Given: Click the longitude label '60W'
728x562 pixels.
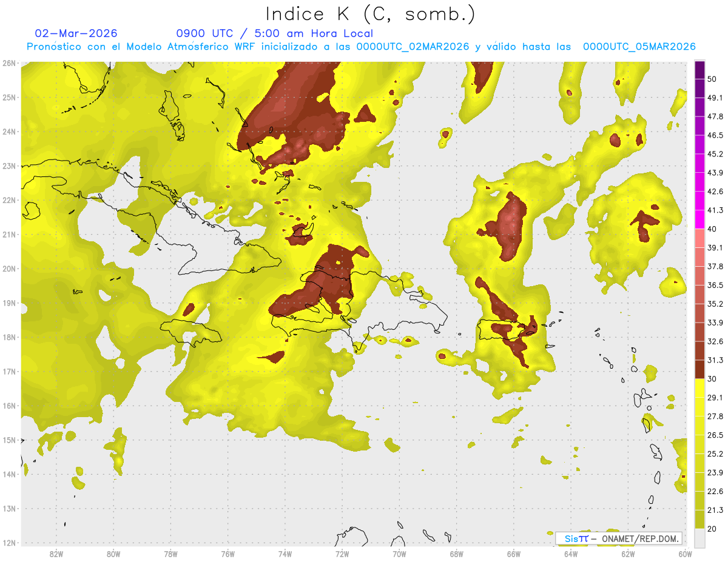Looking at the screenshot, I should (686, 554).
